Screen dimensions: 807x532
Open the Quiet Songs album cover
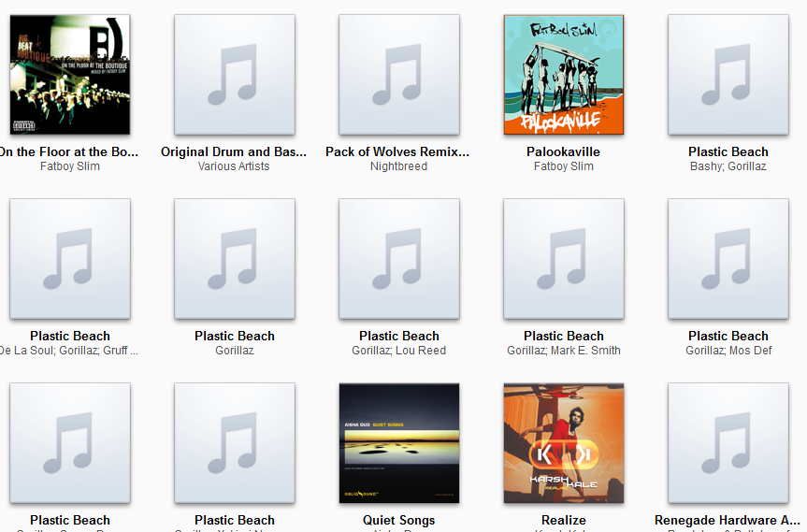click(x=399, y=443)
